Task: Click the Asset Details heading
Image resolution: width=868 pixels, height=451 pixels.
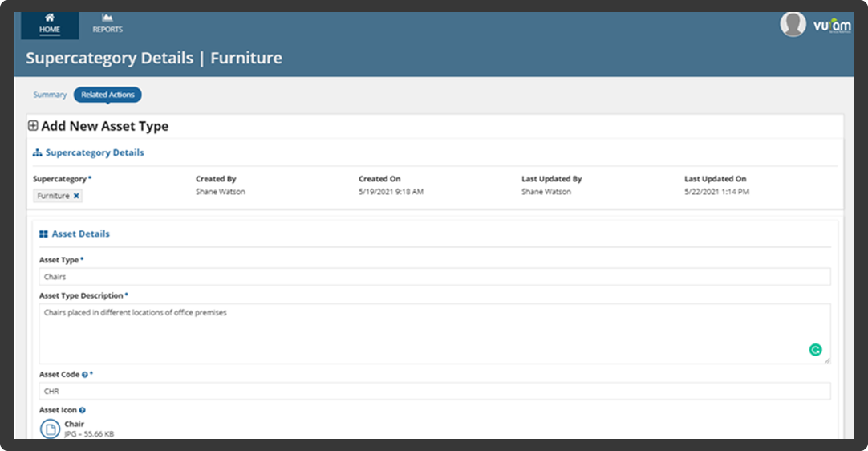Action: tap(81, 234)
